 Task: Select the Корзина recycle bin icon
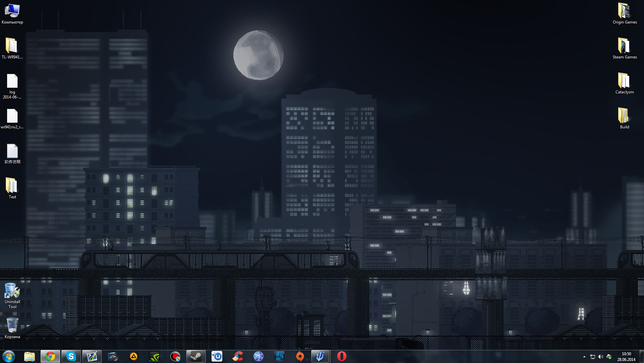coord(12,328)
